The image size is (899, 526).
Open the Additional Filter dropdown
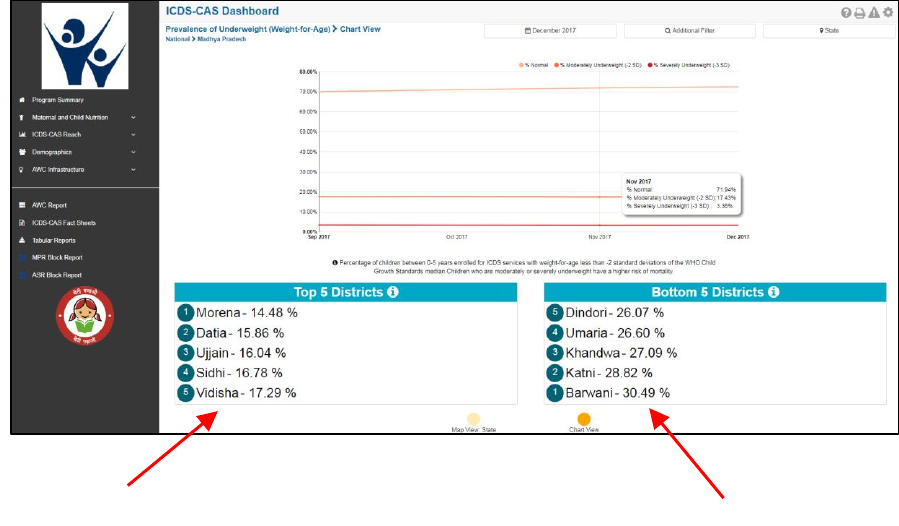690,30
